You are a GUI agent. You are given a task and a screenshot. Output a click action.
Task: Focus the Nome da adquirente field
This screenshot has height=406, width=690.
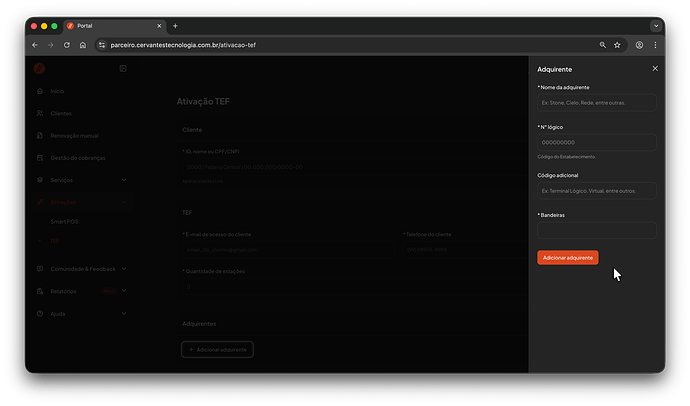596,102
